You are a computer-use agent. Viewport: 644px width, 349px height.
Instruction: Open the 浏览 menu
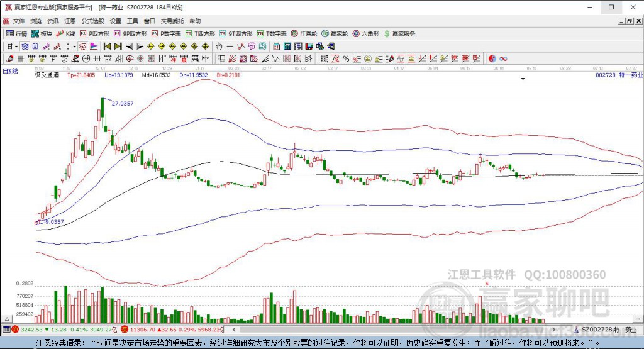point(36,21)
